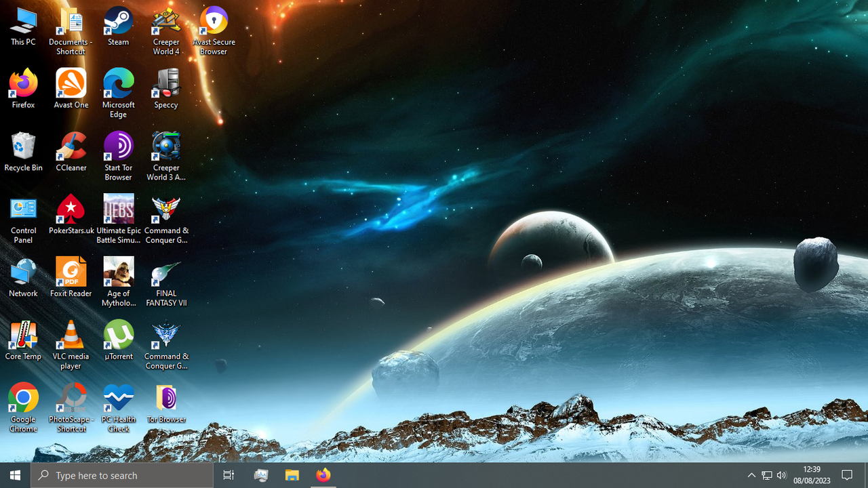
Task: Select the Documents - Shortcut icon
Action: [71, 31]
